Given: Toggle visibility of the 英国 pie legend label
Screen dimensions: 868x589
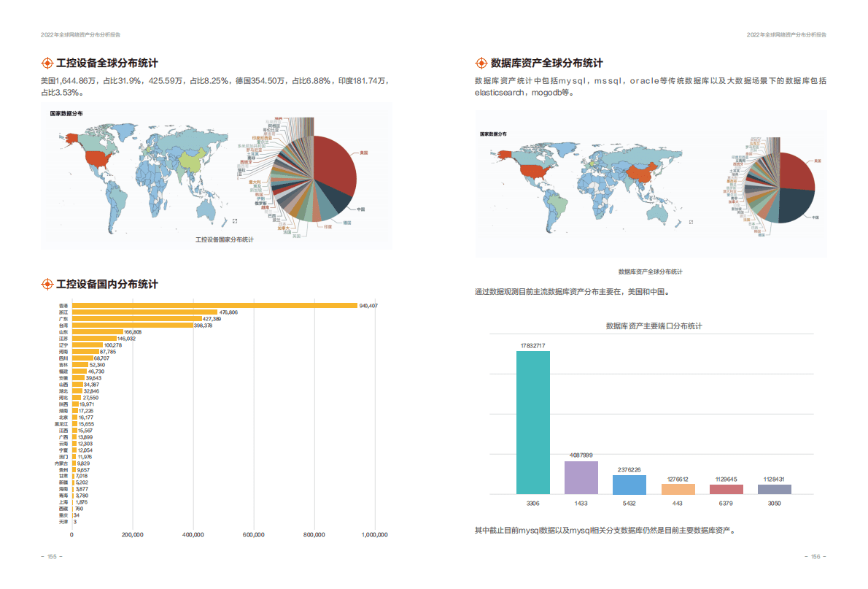Looking at the screenshot, I should [296, 236].
